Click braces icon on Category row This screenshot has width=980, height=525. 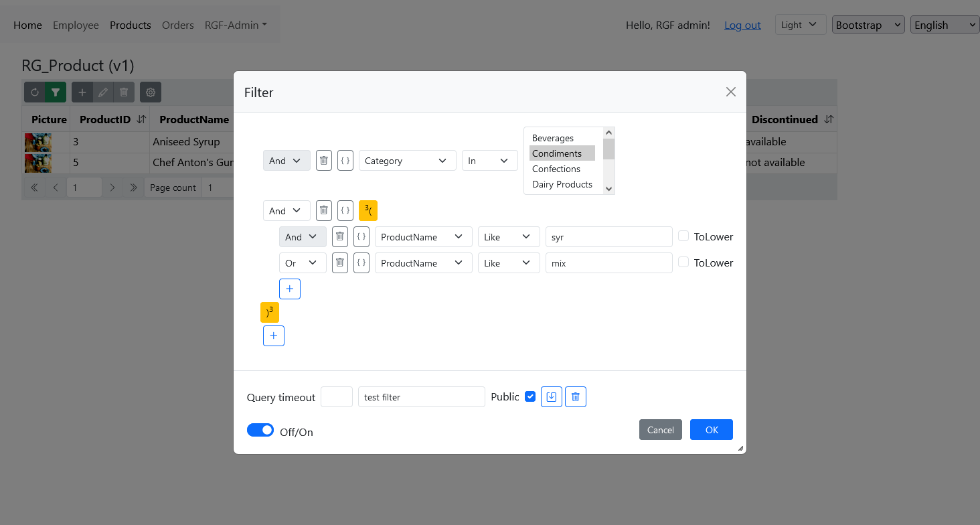(345, 161)
